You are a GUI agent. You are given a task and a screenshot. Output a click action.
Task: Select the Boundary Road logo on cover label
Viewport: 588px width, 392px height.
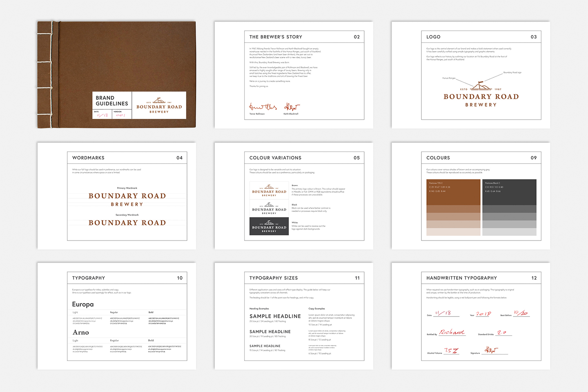point(159,106)
